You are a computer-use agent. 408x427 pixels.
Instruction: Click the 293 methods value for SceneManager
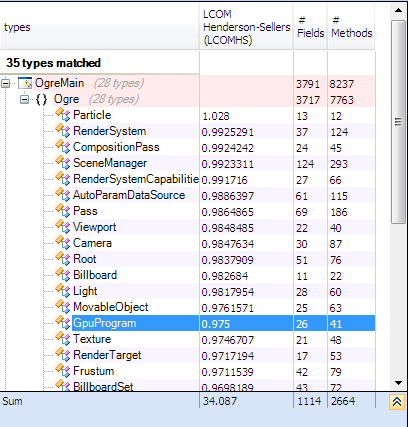click(x=339, y=164)
